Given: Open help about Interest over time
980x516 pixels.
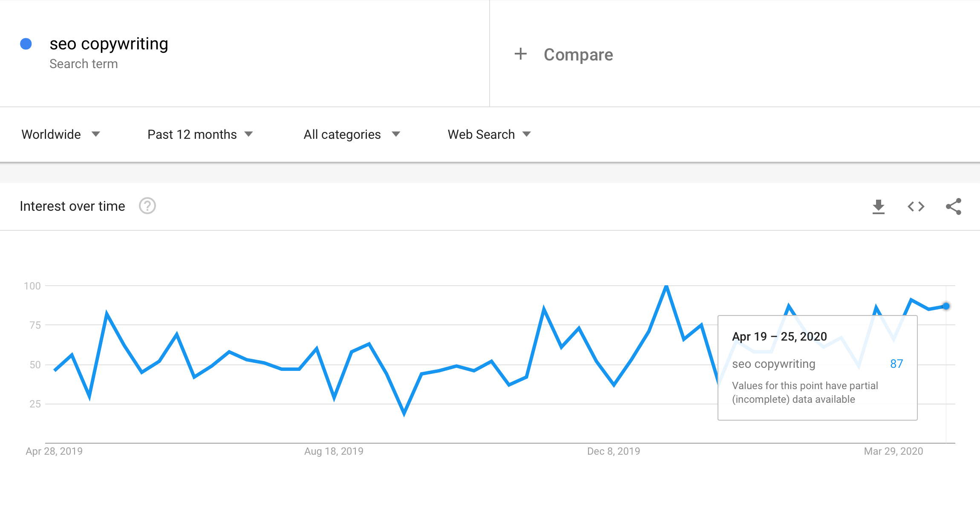Looking at the screenshot, I should tap(147, 206).
